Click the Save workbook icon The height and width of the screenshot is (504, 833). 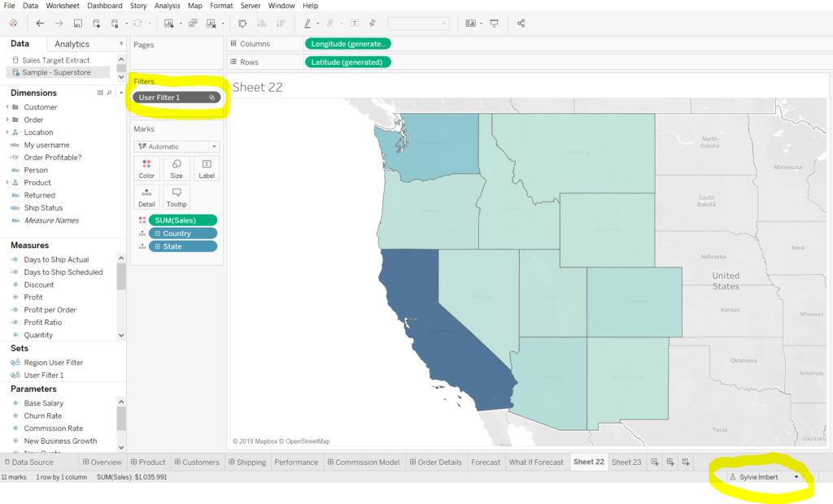pos(77,24)
